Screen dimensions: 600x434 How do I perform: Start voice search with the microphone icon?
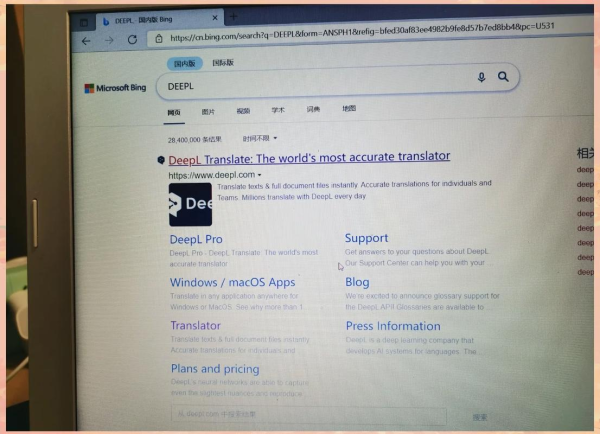(481, 77)
